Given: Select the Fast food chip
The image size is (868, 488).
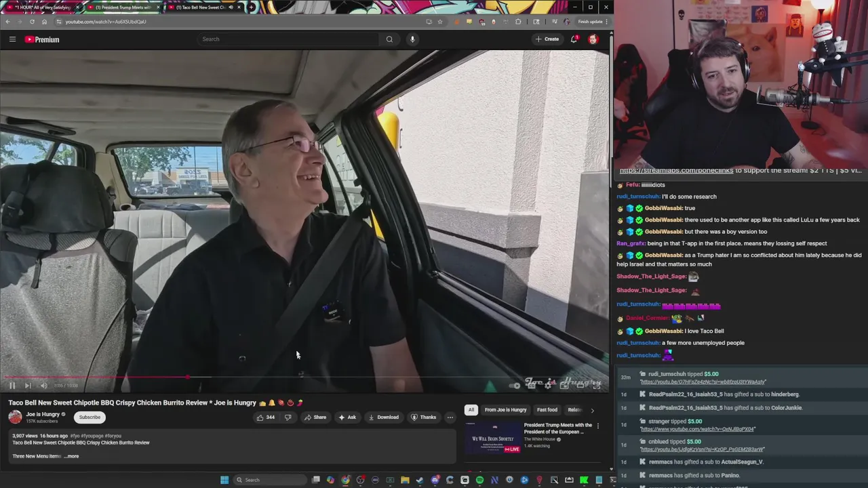Looking at the screenshot, I should coord(547,409).
